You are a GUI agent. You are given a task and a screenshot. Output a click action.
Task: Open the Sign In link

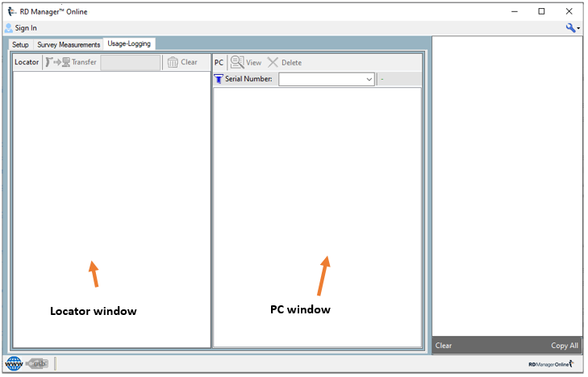pos(26,28)
